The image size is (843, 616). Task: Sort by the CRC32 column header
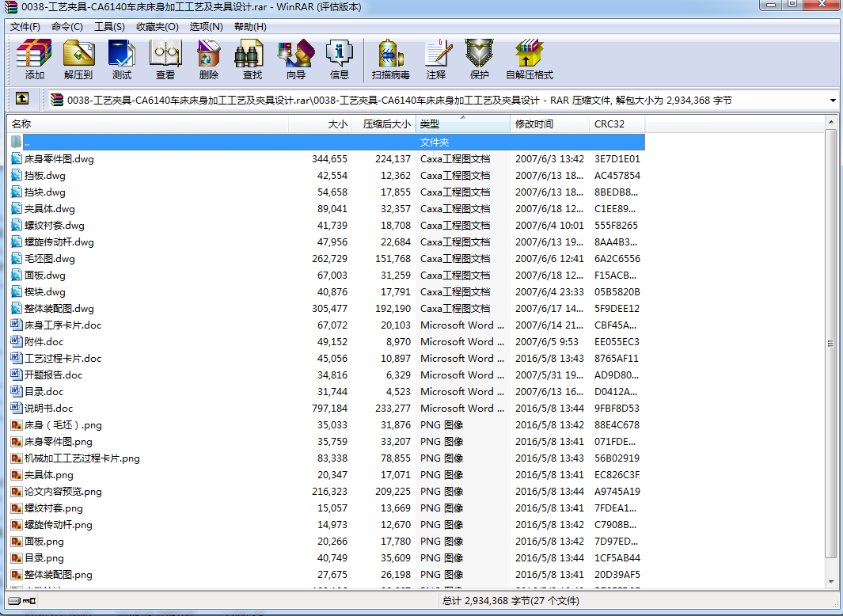click(x=617, y=124)
